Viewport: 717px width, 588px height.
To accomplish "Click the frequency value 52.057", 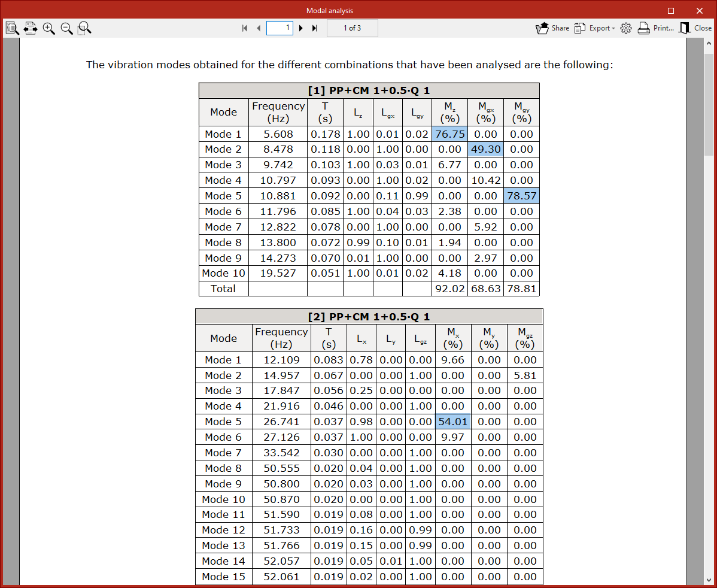I will coord(282,561).
